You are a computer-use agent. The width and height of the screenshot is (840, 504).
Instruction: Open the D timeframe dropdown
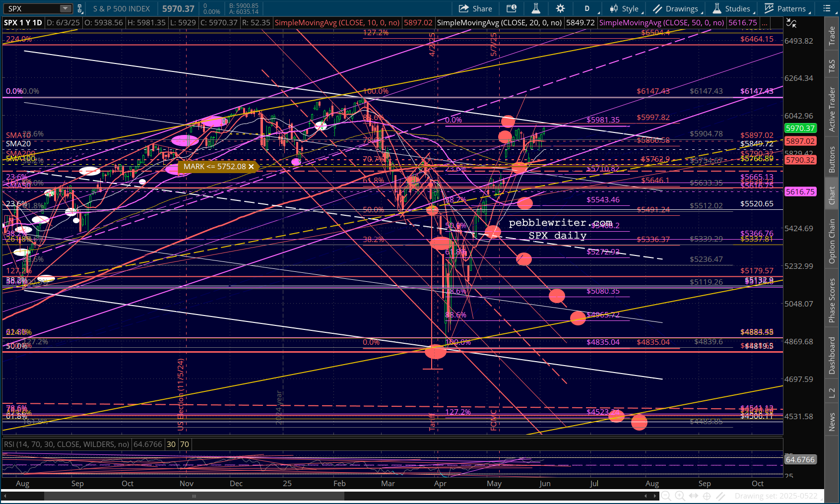tap(588, 8)
